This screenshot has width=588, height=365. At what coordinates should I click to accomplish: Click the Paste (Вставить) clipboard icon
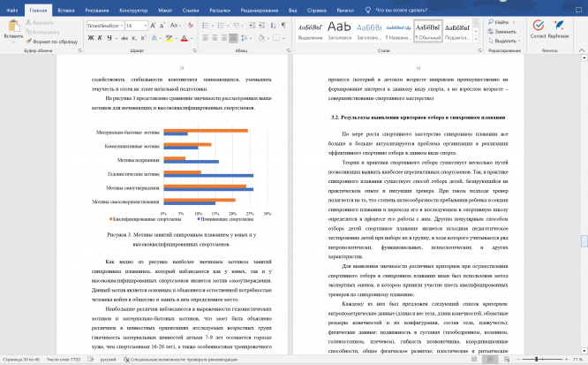tap(14, 26)
